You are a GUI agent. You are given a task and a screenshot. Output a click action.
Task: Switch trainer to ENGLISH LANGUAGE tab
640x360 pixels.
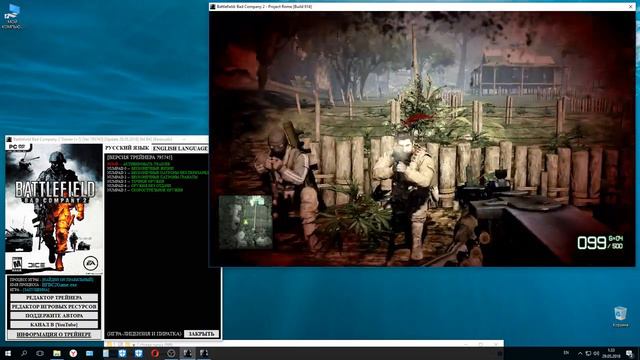click(180, 149)
